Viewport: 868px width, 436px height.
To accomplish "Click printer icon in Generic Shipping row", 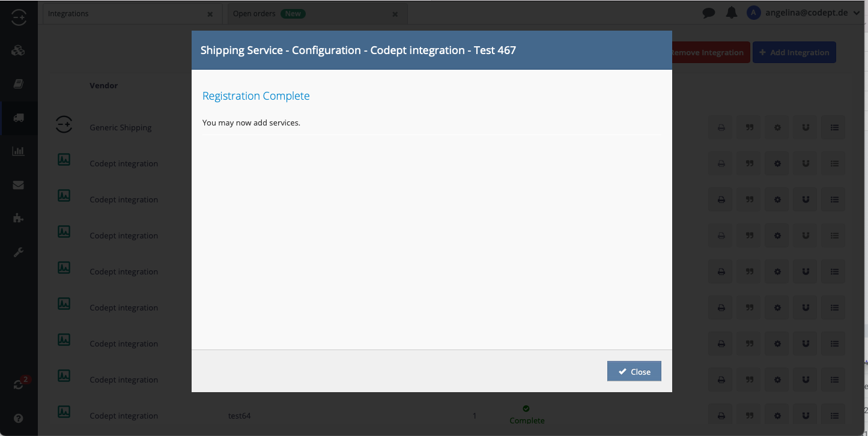I will [x=721, y=127].
